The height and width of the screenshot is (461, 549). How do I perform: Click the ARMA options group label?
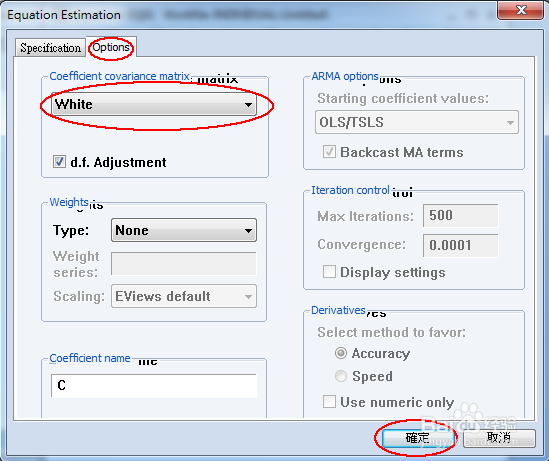(345, 76)
